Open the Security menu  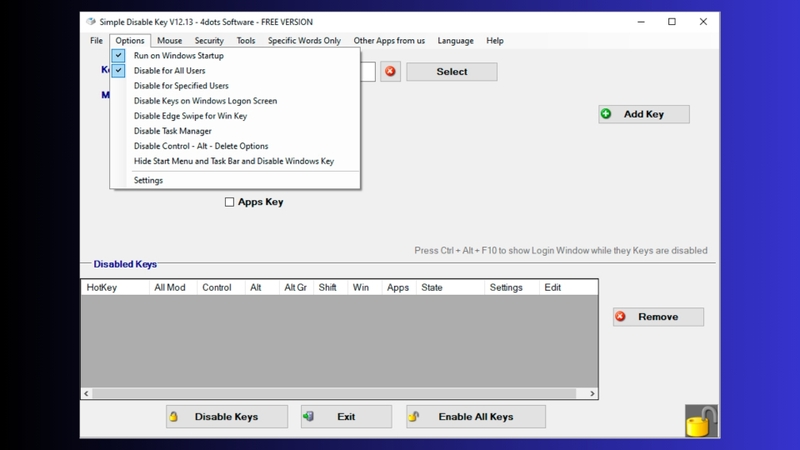pos(209,40)
